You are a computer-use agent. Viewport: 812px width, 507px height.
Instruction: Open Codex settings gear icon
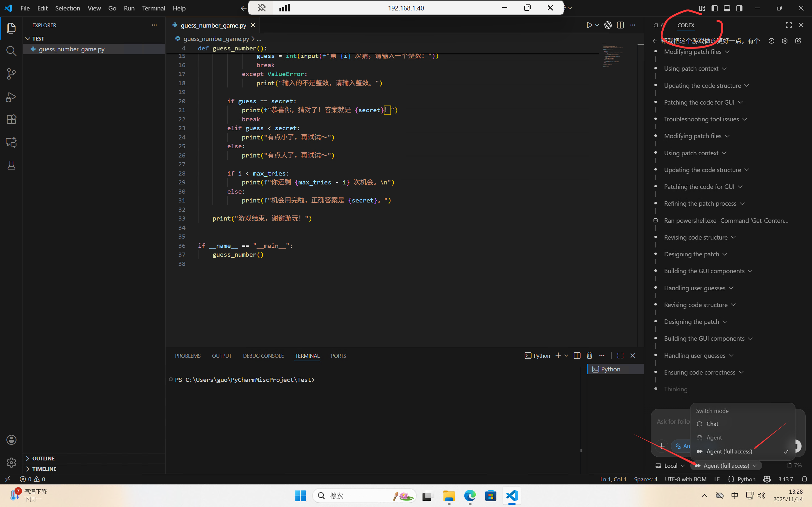[784, 41]
